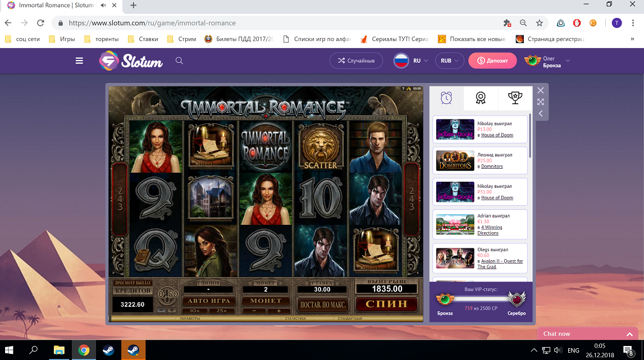Select the 10x autoplay spins option
The image size is (644, 360).
point(195,311)
